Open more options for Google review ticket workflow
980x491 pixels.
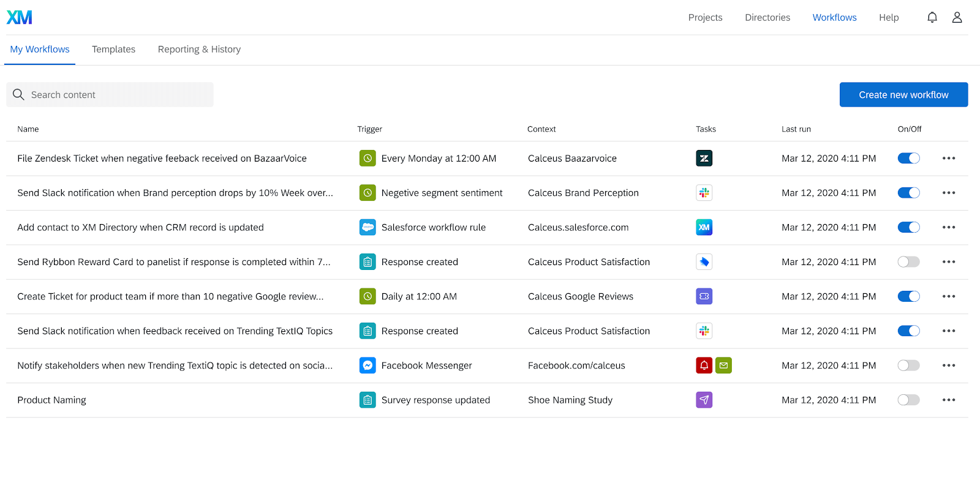pos(949,296)
